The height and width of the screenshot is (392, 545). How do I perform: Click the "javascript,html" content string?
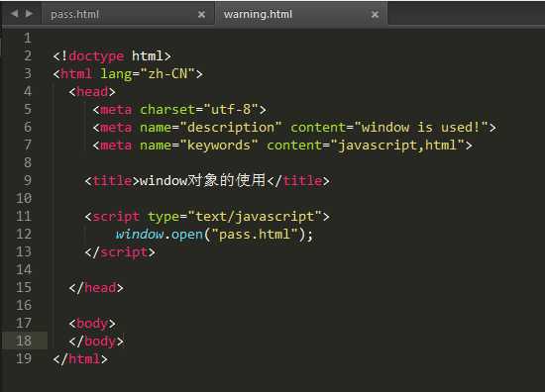397,146
